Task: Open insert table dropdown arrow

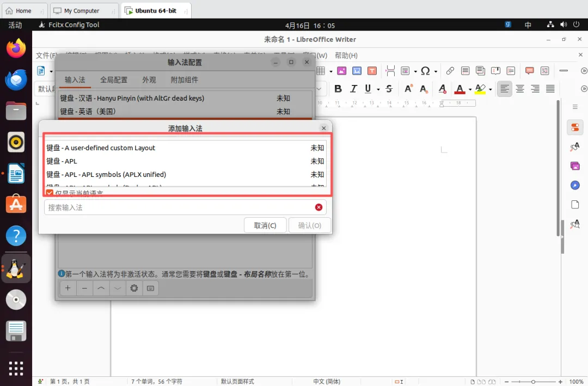Action: pos(331,71)
